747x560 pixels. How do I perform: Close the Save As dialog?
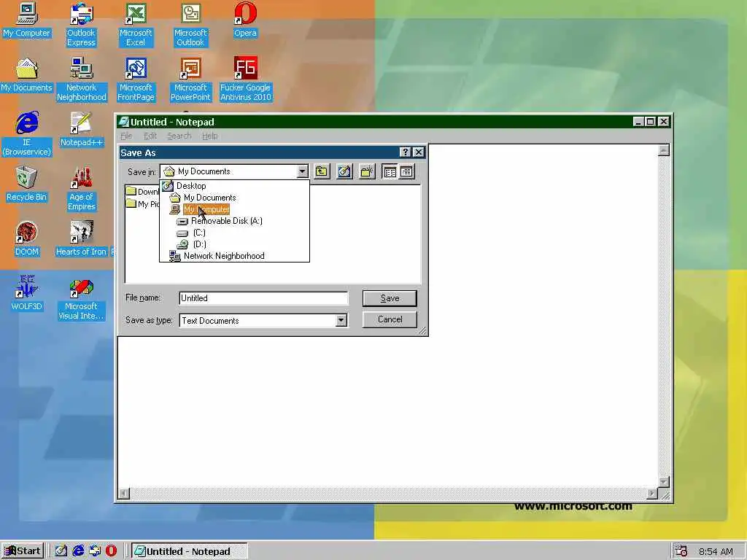418,152
